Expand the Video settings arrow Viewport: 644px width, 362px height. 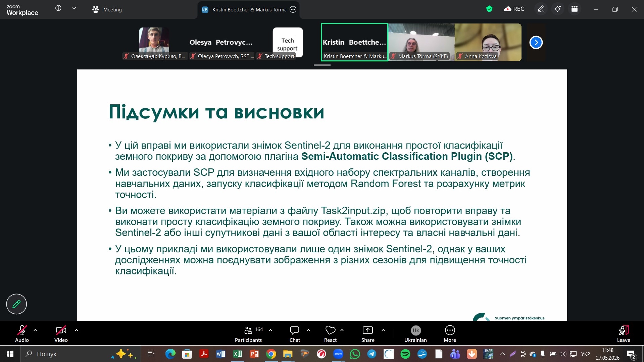tap(77, 330)
